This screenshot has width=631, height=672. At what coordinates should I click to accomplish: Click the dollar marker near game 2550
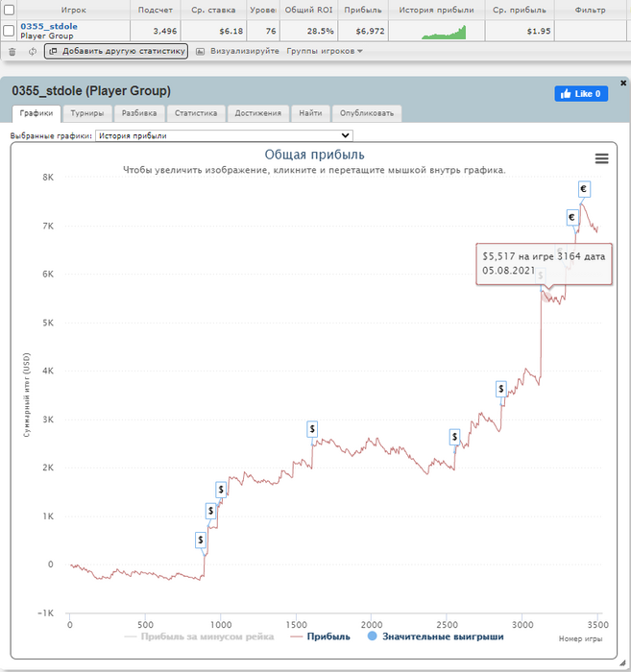(x=454, y=437)
